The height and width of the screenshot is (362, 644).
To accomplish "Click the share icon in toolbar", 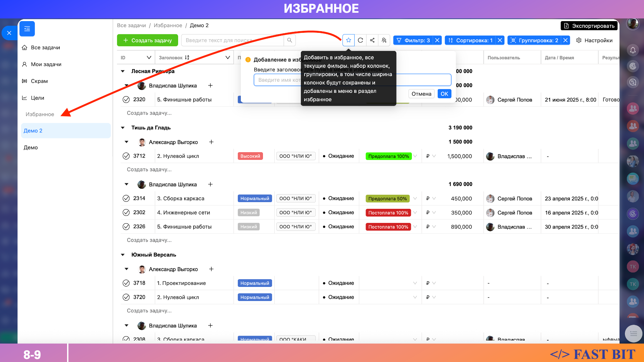I will tap(372, 40).
